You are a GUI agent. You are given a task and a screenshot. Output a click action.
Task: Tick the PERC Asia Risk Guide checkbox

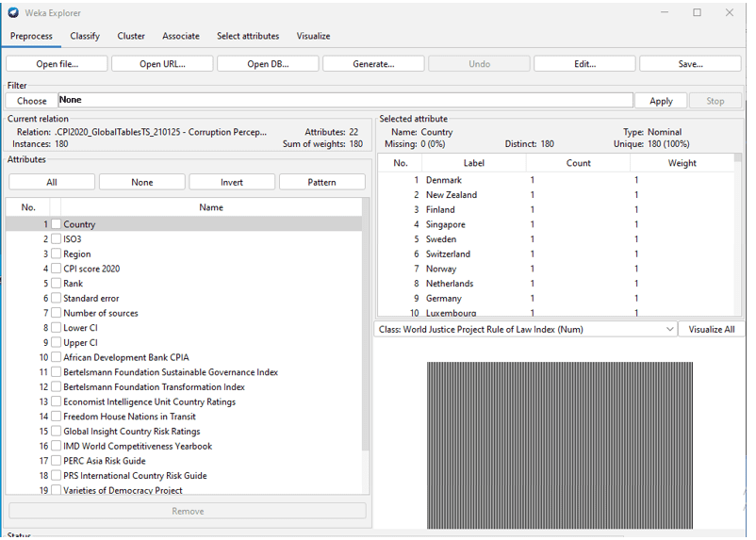pos(57,461)
